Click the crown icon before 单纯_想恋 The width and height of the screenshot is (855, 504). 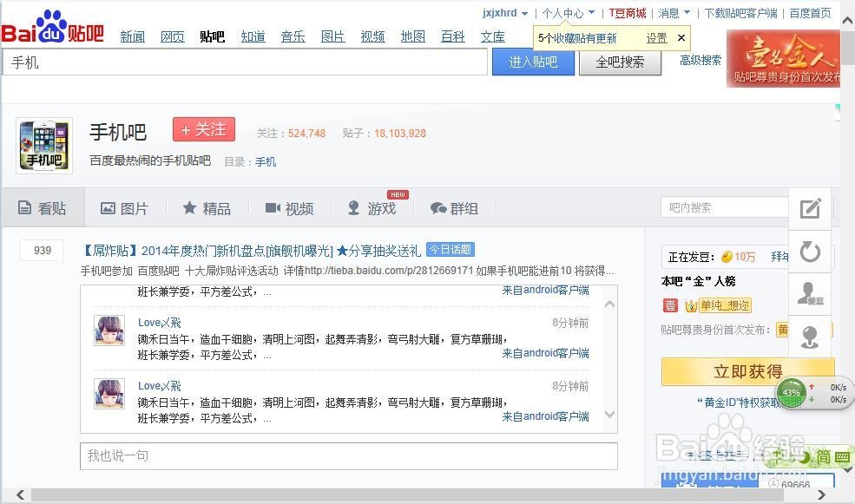(x=690, y=305)
